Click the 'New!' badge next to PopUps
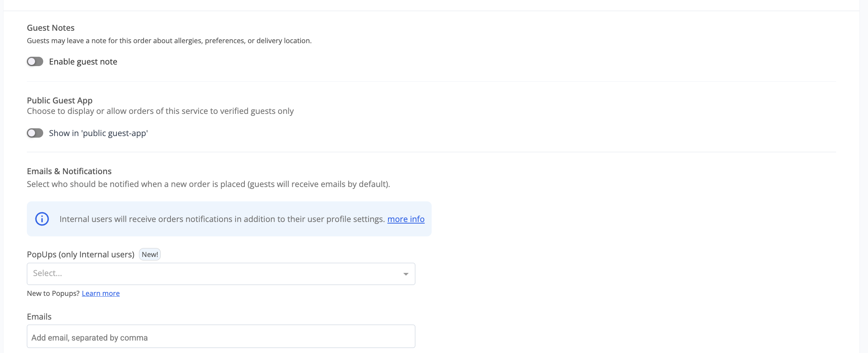The height and width of the screenshot is (353, 868). coord(149,254)
